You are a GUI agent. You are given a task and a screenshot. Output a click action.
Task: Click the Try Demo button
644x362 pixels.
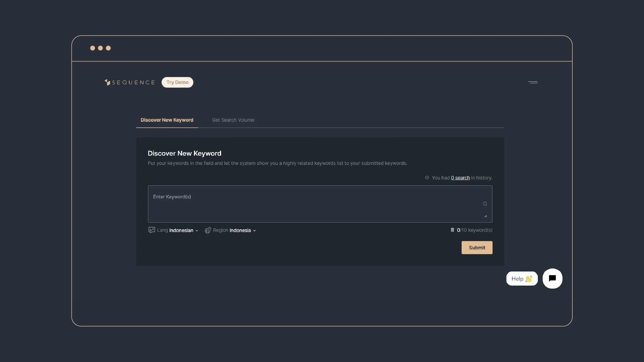pyautogui.click(x=177, y=82)
